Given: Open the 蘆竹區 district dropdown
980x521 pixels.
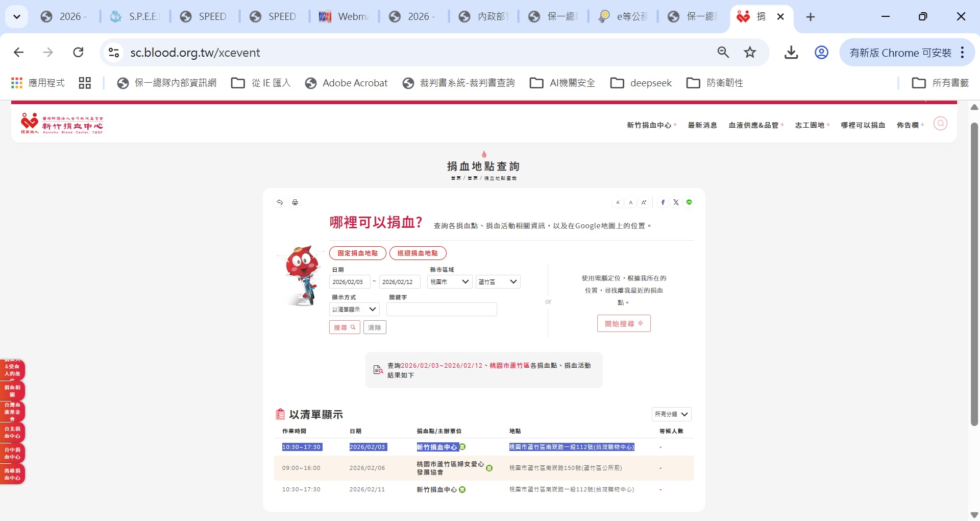Looking at the screenshot, I should (498, 282).
